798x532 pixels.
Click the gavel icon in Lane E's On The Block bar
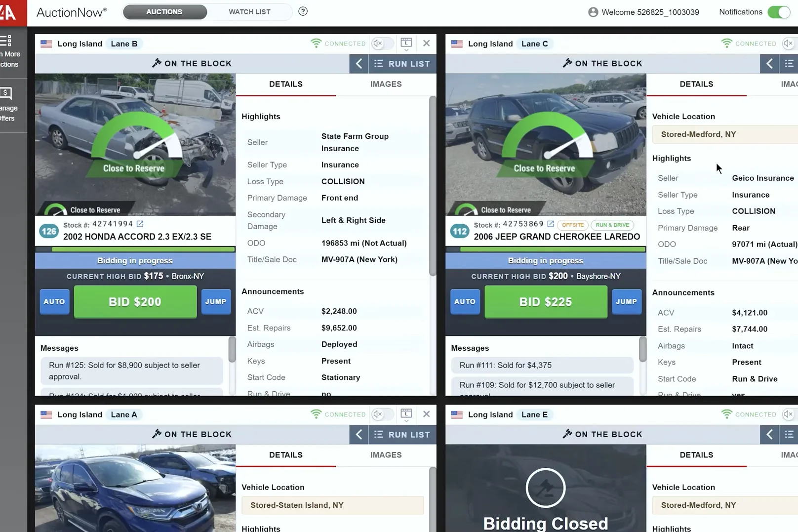(567, 434)
